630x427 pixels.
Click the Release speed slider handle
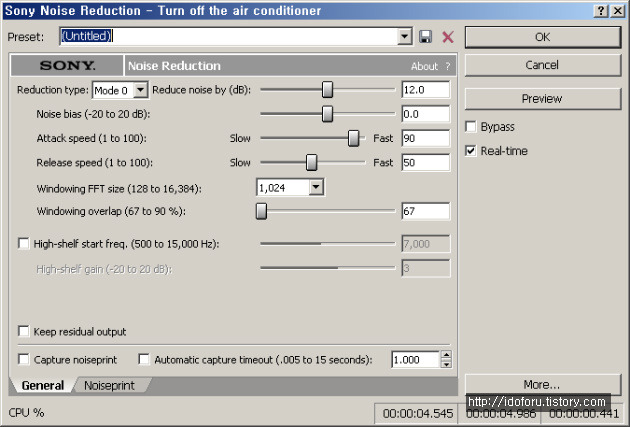click(x=311, y=163)
